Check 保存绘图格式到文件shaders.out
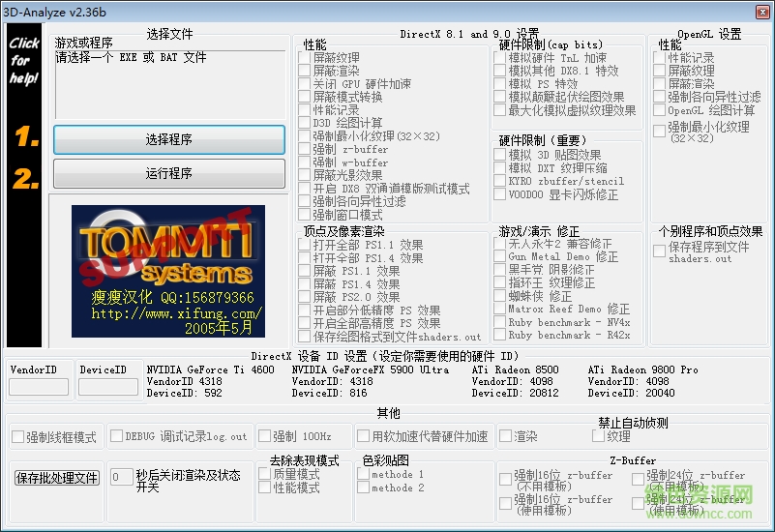 [x=305, y=337]
